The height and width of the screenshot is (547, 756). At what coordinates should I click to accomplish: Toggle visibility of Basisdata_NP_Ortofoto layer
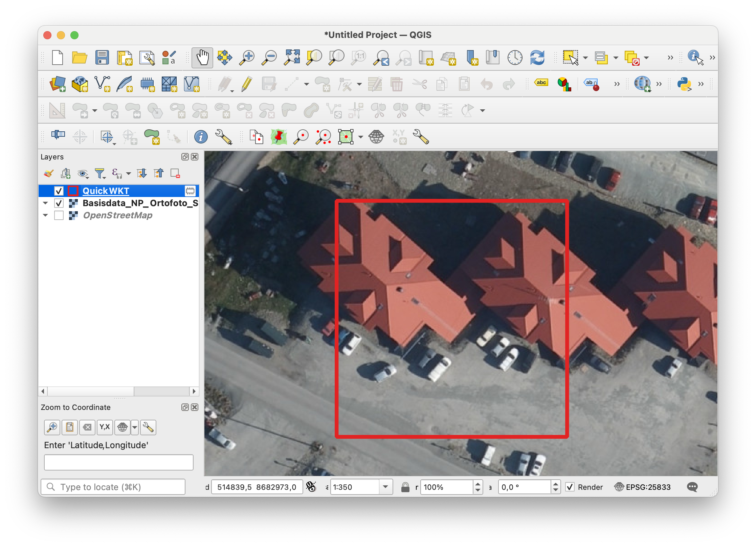click(59, 203)
